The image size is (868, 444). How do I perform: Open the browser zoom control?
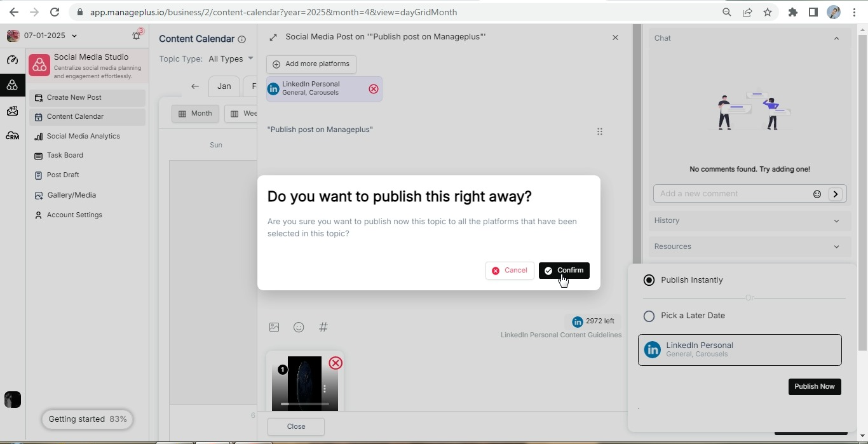tap(727, 12)
